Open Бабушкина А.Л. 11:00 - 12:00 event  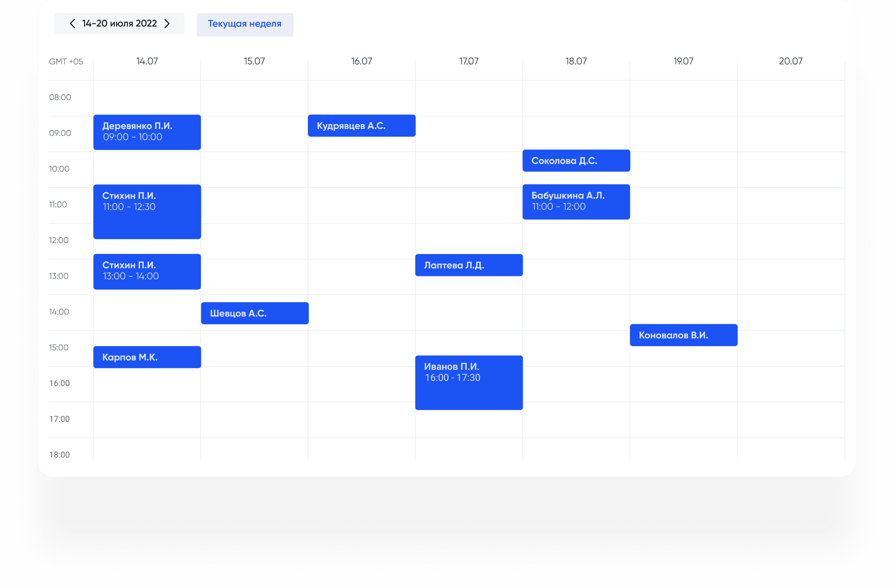[576, 202]
